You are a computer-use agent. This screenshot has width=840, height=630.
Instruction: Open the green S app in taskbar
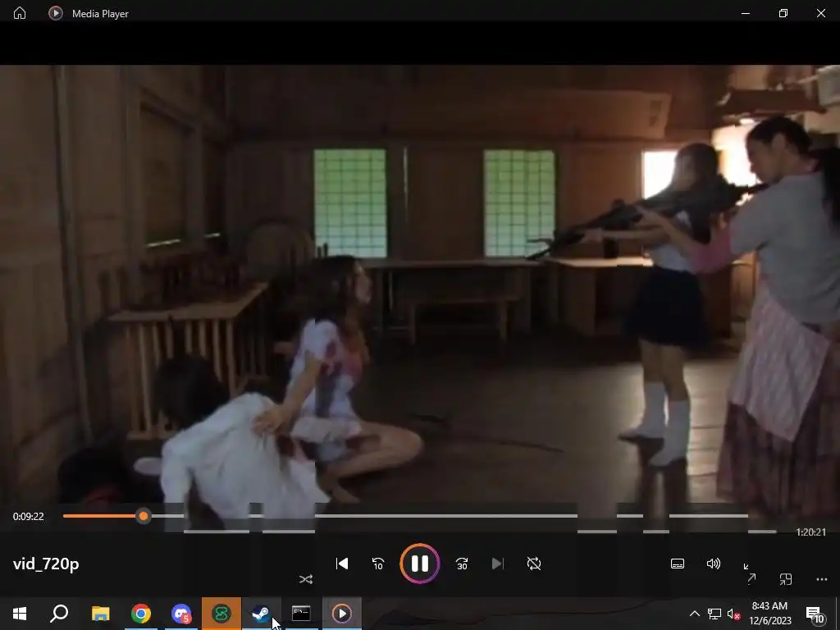[221, 614]
